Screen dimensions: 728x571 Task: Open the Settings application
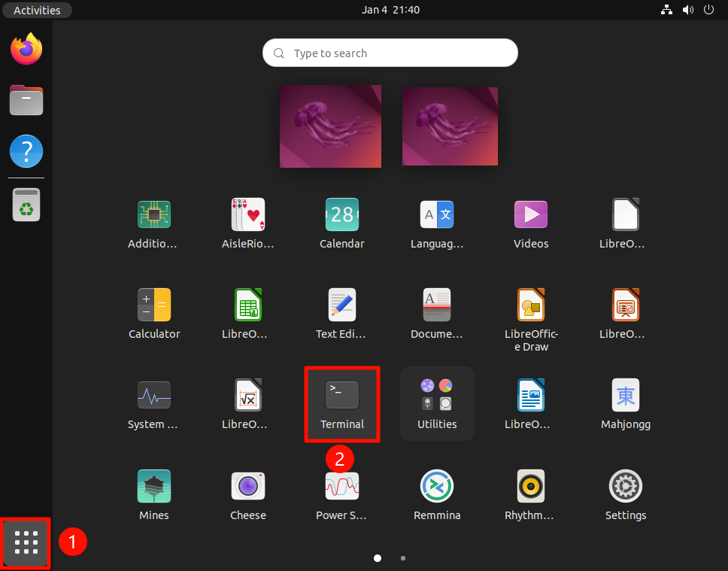click(x=626, y=485)
